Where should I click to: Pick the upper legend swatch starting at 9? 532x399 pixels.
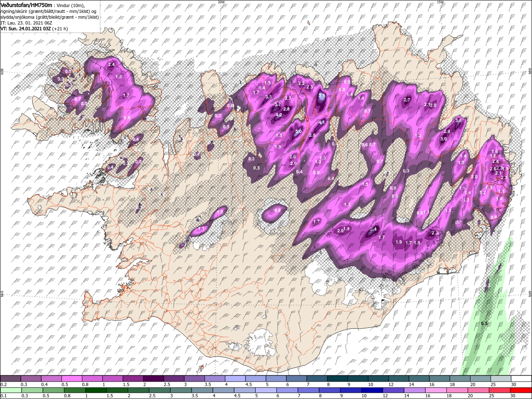pos(358,379)
